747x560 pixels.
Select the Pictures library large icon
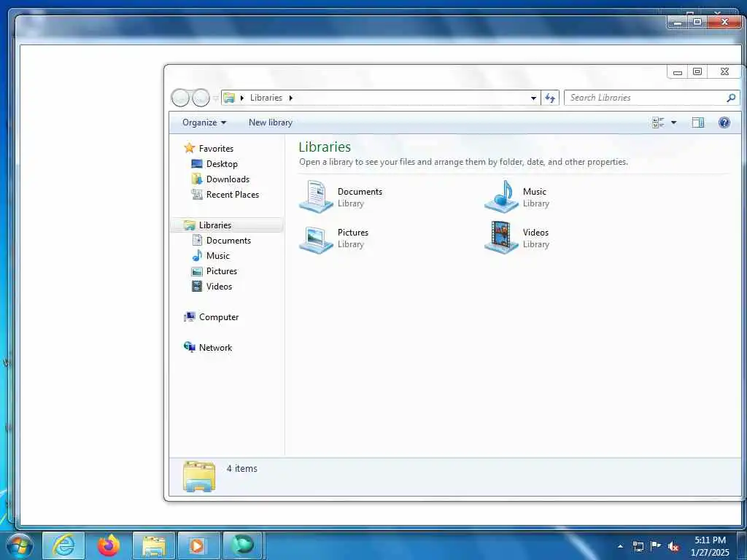[316, 239]
